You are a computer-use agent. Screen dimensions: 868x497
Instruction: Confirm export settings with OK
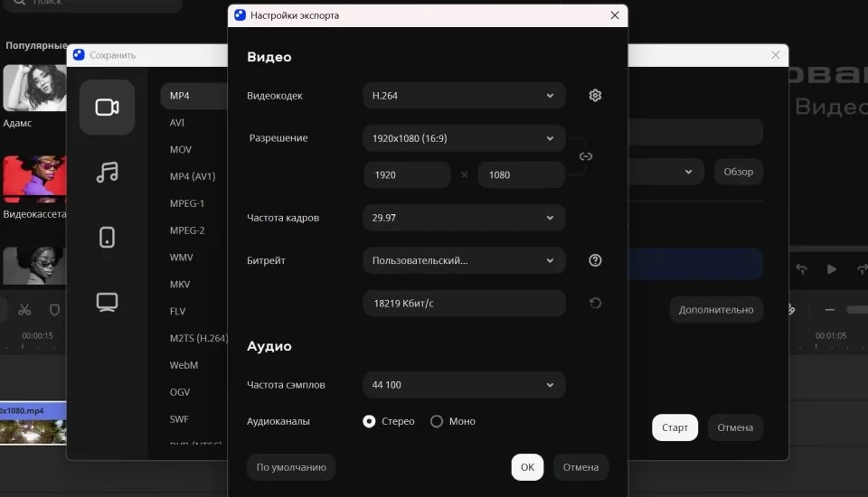(x=527, y=468)
